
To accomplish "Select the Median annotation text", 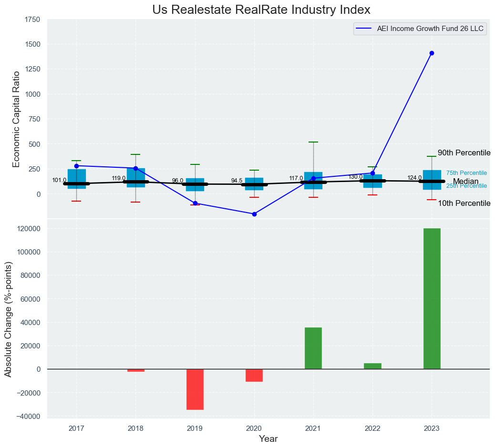I will [465, 182].
